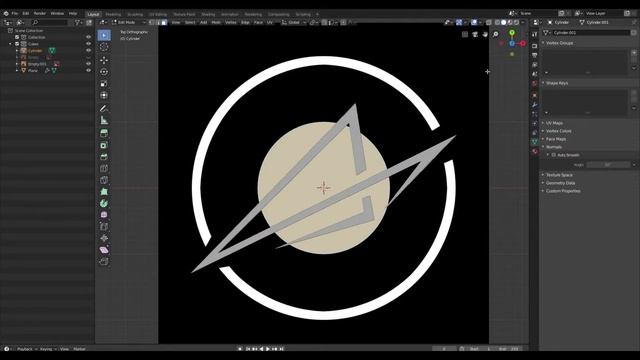Open the Material properties tab
The width and height of the screenshot is (640, 360).
click(535, 151)
